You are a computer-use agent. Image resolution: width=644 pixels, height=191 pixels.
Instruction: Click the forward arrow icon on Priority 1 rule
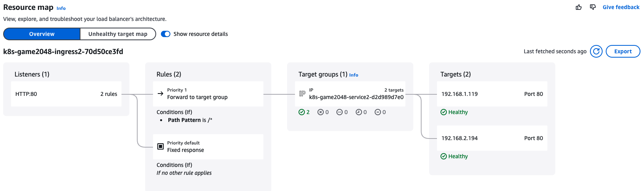[161, 94]
